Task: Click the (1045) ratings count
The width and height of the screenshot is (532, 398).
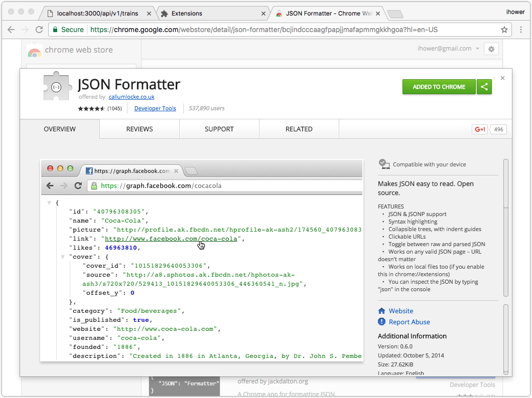Action: (x=114, y=108)
